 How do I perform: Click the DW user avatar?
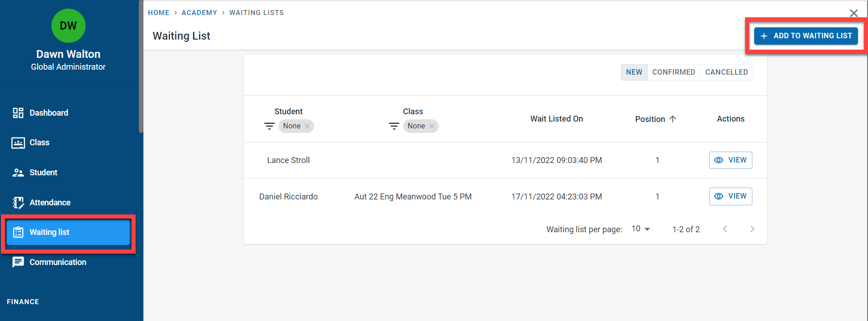coord(68,25)
